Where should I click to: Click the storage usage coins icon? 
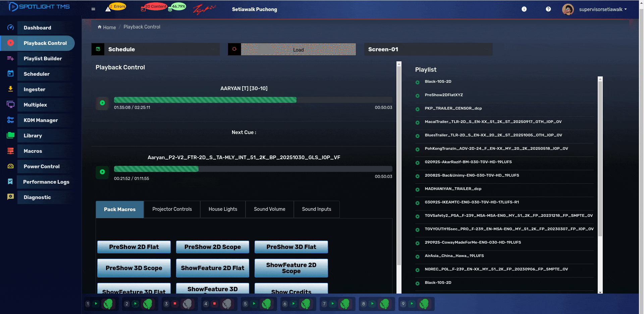pyautogui.click(x=170, y=9)
